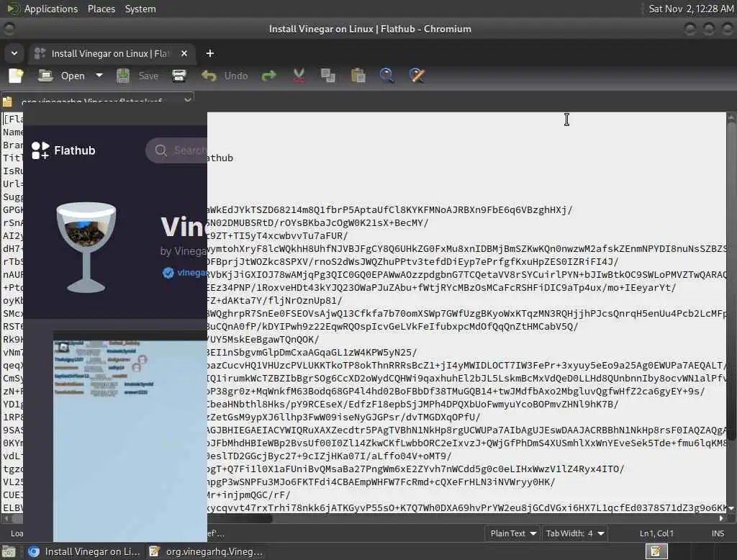Screen dimensions: 737x560
Task: Click the Vinegar wine glass app icon
Action: click(x=86, y=248)
